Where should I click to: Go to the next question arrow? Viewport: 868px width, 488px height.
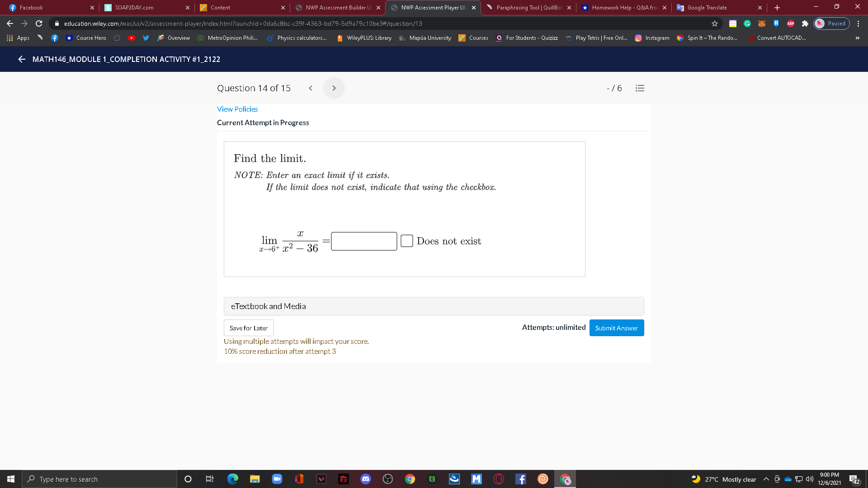pyautogui.click(x=334, y=88)
